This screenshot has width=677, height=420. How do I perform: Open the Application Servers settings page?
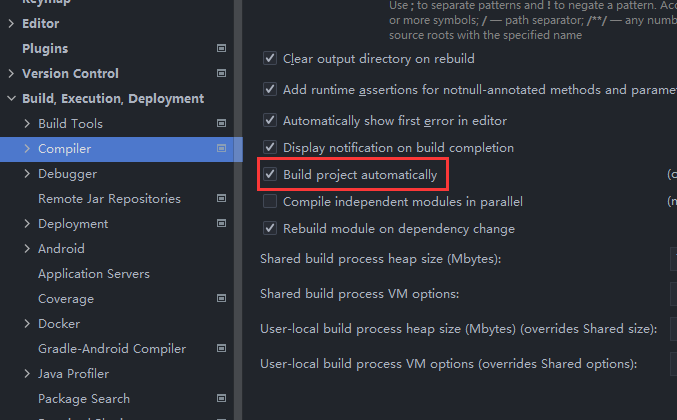pos(93,274)
